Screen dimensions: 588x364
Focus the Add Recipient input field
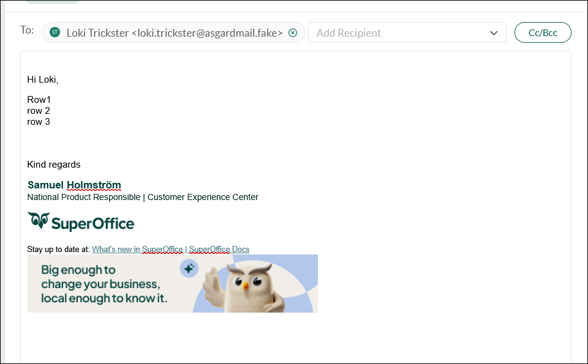point(398,33)
